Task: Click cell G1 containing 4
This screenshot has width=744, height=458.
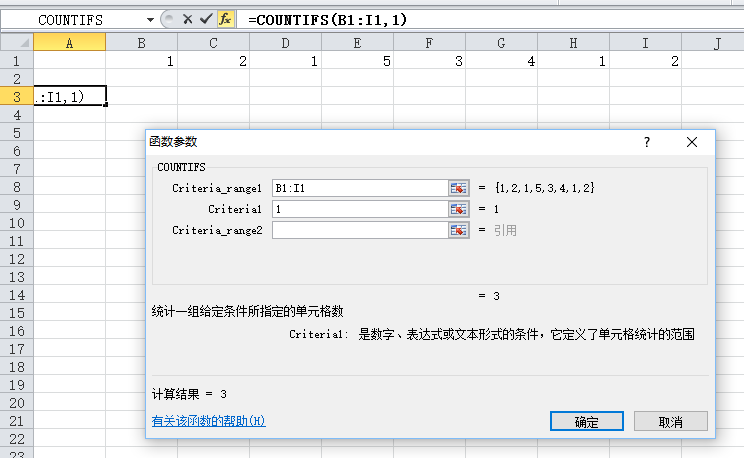Action: [502, 61]
